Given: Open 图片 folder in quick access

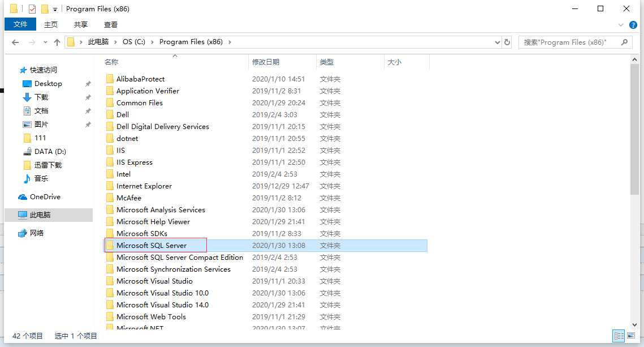Looking at the screenshot, I should [41, 124].
